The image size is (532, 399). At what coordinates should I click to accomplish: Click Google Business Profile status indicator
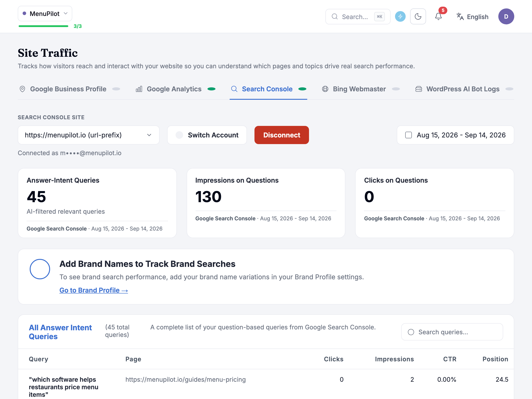(116, 89)
